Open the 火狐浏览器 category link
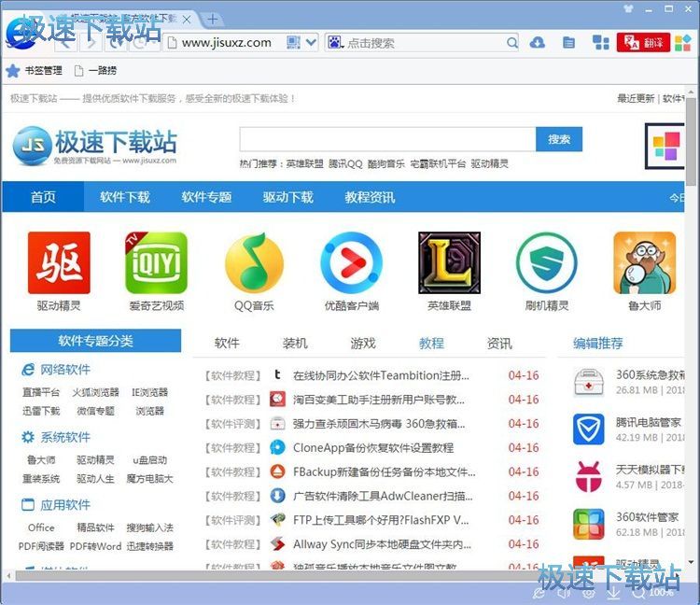The height and width of the screenshot is (605, 700). click(96, 392)
